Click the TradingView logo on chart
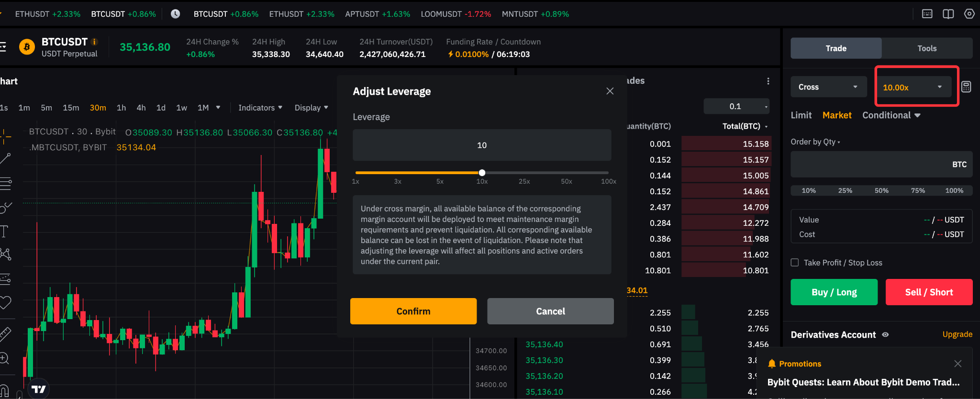 click(x=39, y=389)
